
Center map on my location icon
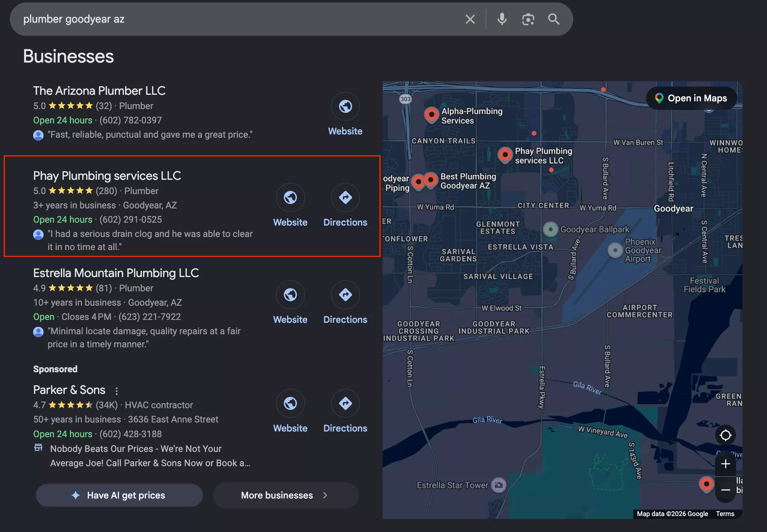tap(726, 435)
